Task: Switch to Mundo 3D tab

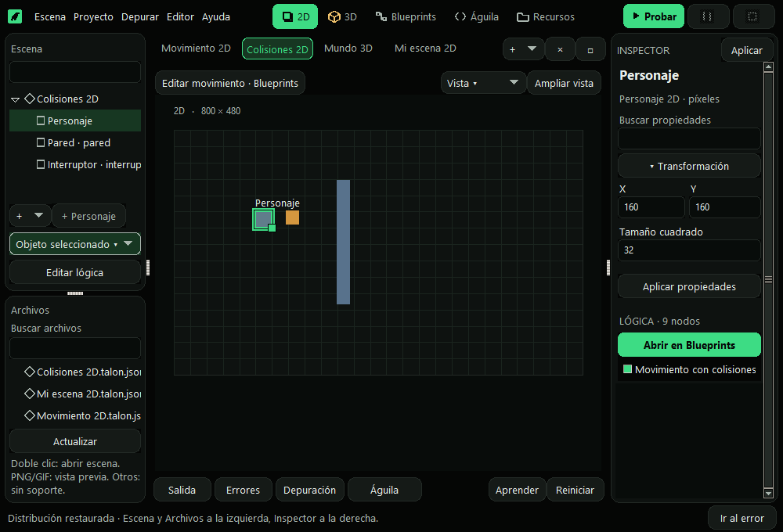Action: point(348,49)
